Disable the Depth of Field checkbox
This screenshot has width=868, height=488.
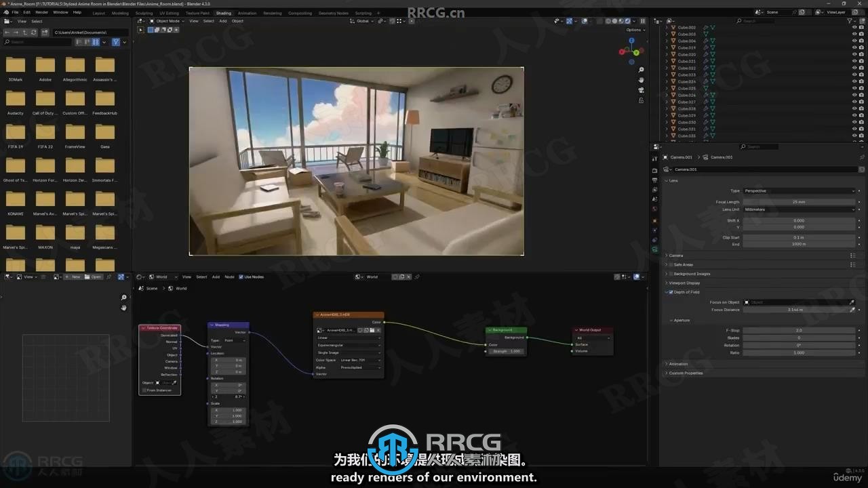click(671, 292)
